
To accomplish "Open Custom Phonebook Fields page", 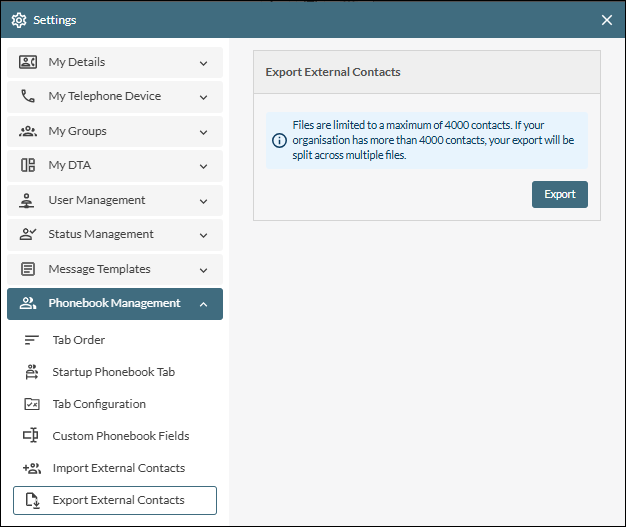I will coord(120,436).
